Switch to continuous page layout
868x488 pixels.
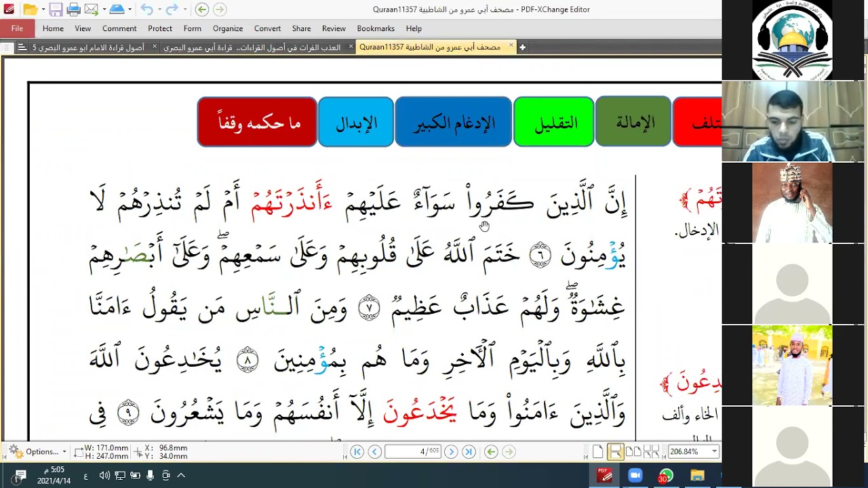pos(615,452)
